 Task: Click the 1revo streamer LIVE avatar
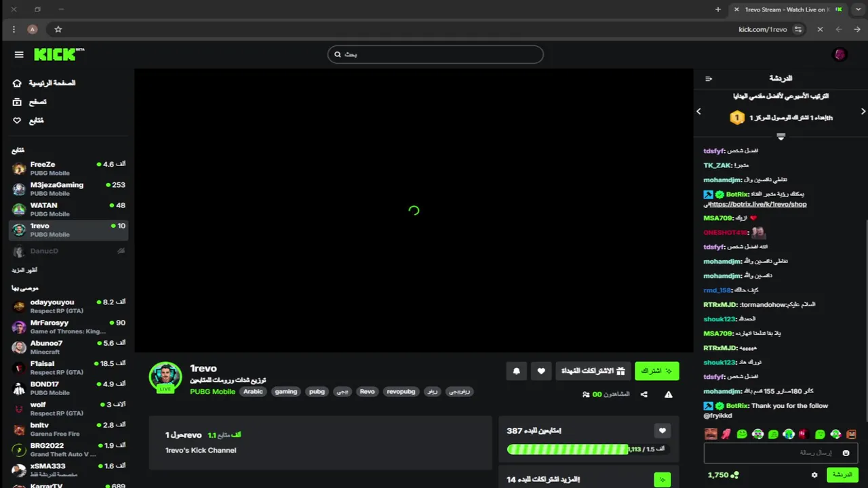[165, 378]
